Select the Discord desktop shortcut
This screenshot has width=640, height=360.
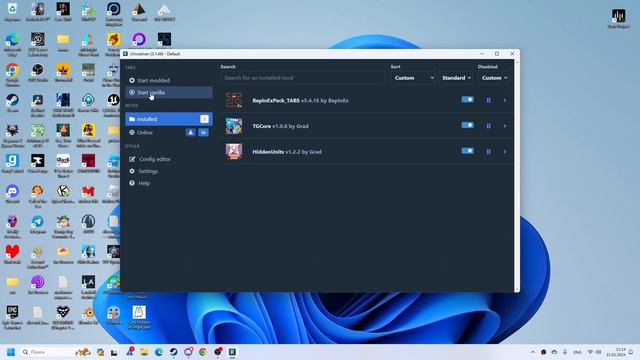click(12, 194)
